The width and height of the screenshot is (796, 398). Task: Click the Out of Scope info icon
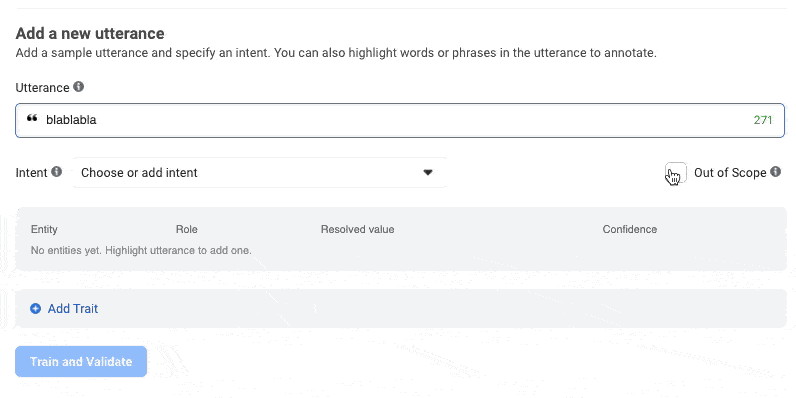(x=775, y=172)
